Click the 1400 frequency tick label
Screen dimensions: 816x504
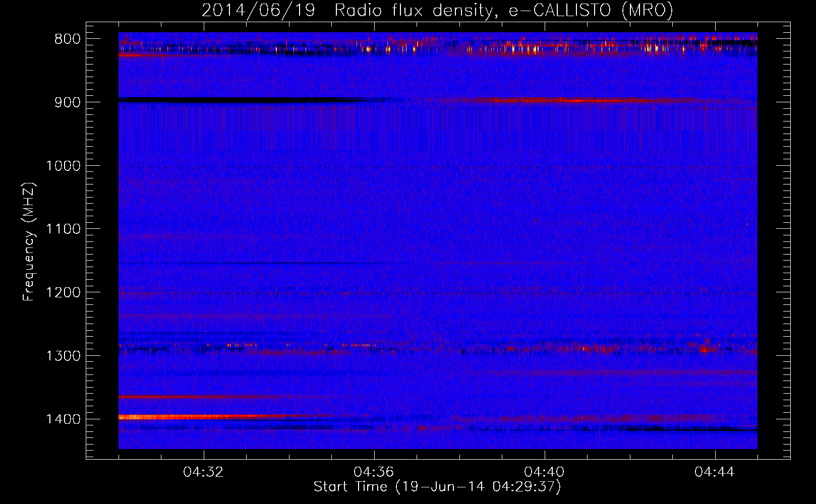[x=63, y=419]
